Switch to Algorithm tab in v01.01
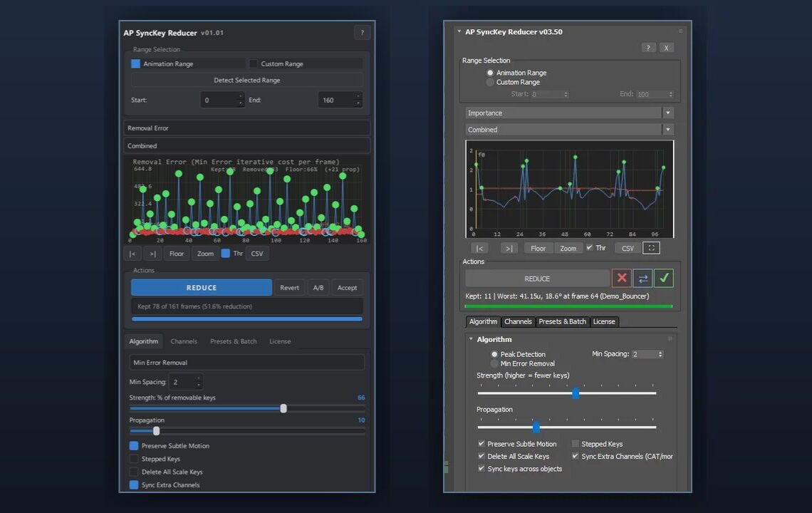 (143, 341)
